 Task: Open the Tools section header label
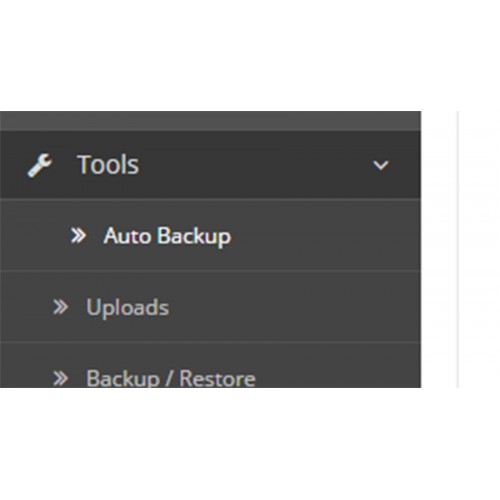(108, 165)
